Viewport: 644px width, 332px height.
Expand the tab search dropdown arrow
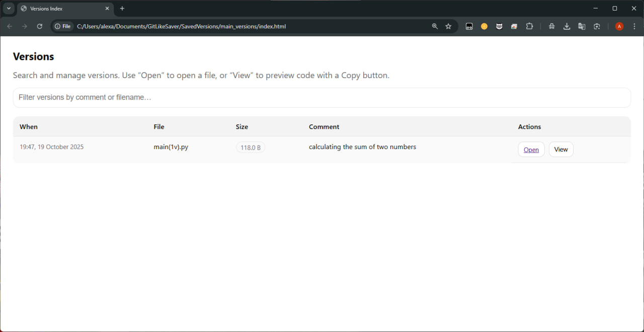9,9
